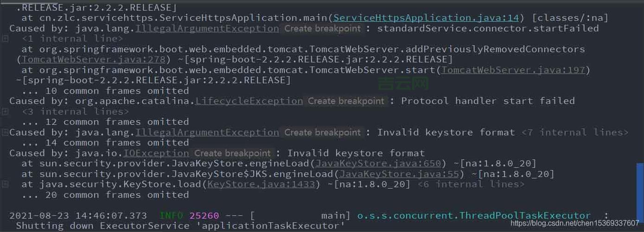
Task: Open the KeyStore.java:1433 link
Action: (x=261, y=185)
